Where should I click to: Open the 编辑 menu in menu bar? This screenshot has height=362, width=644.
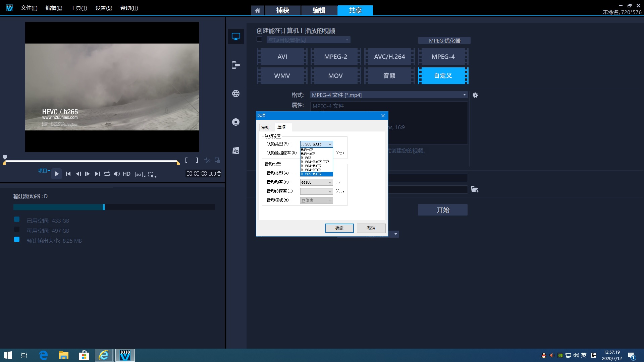click(x=54, y=8)
